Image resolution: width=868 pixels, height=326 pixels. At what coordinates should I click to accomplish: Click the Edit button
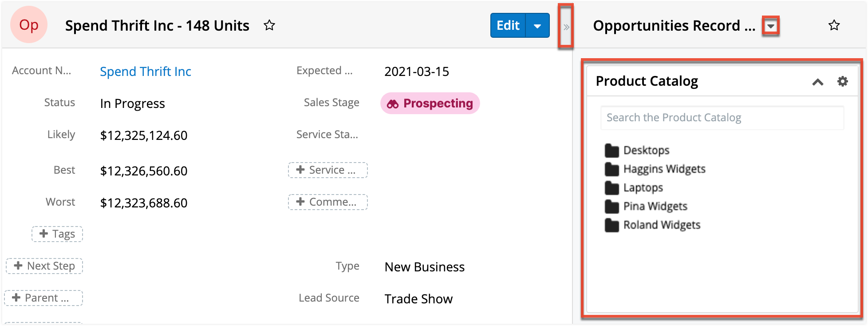pyautogui.click(x=507, y=25)
